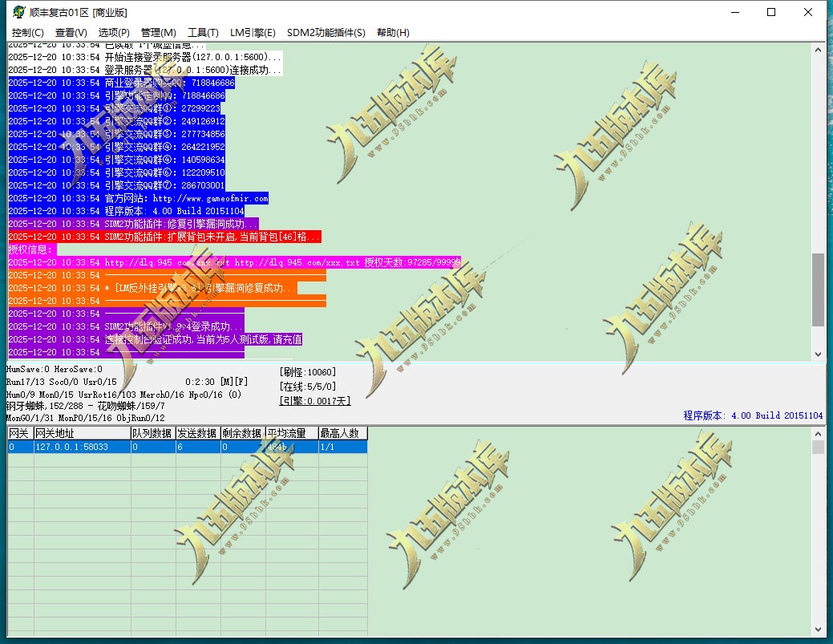Click log line QQ群 140598634

116,160
